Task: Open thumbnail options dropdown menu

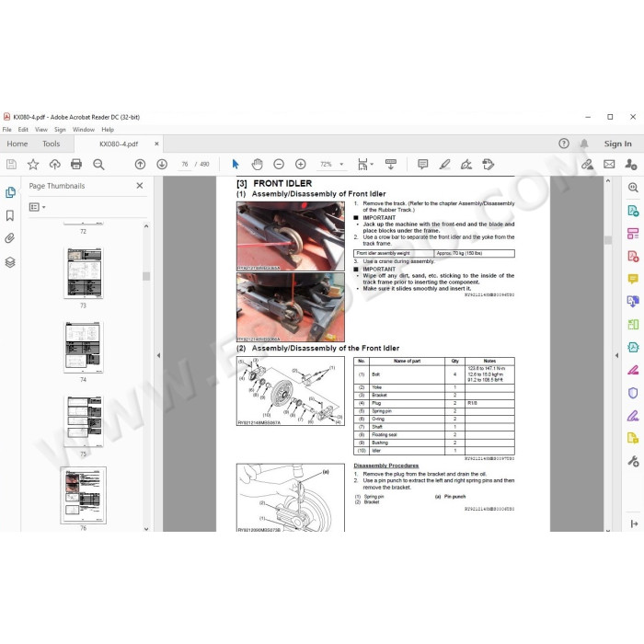Action: point(37,207)
